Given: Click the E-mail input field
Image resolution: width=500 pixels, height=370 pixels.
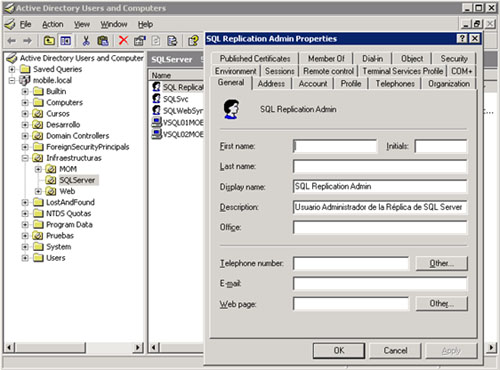Looking at the screenshot, I should tap(380, 284).
